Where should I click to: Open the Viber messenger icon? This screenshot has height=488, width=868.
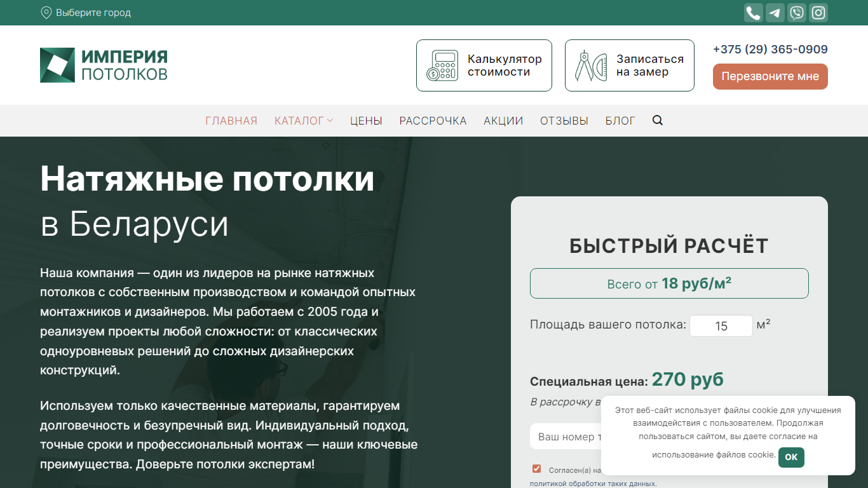point(797,13)
